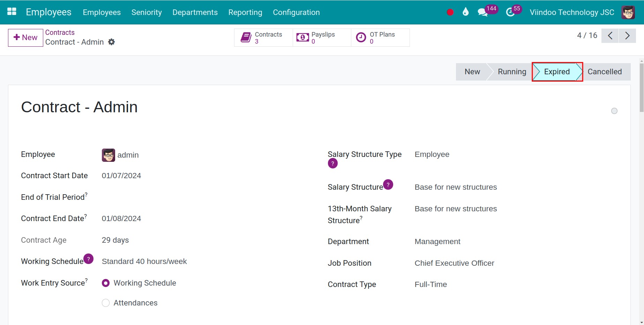Open the 13th-Month Salary Structure field
Screen dimensions: 644x325
(x=456, y=209)
